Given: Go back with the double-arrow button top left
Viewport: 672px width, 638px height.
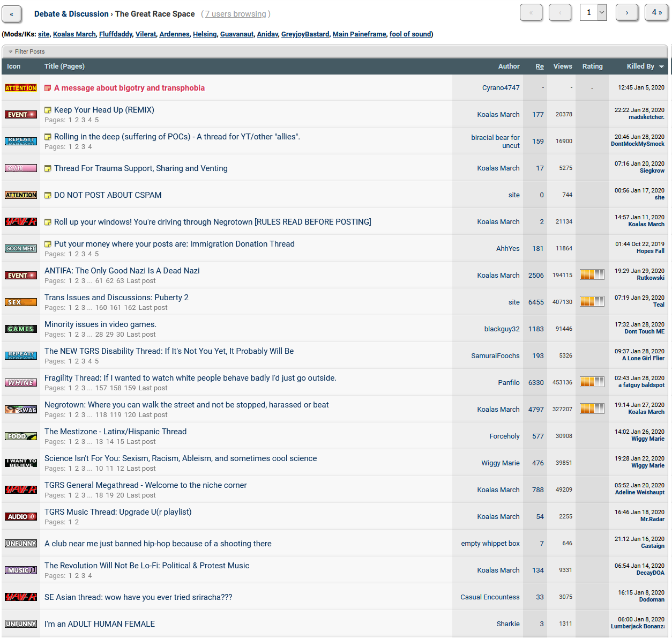Looking at the screenshot, I should tap(12, 14).
